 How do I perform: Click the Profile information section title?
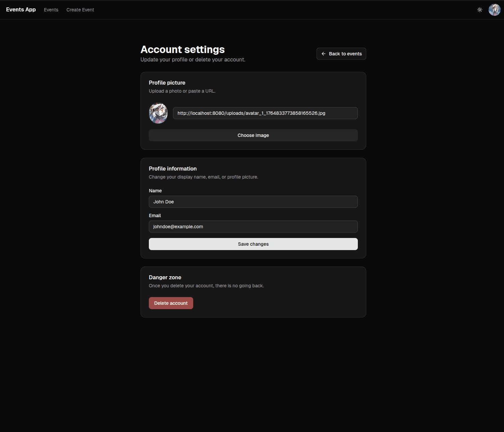click(x=173, y=169)
